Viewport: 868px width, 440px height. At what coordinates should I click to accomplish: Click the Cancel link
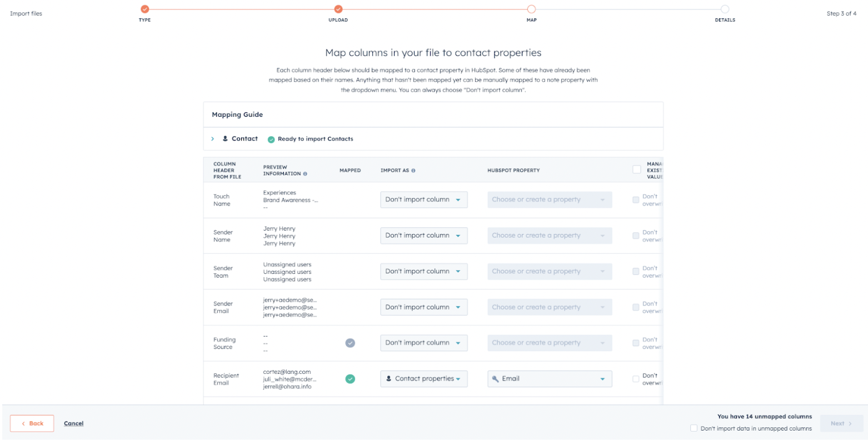73,423
